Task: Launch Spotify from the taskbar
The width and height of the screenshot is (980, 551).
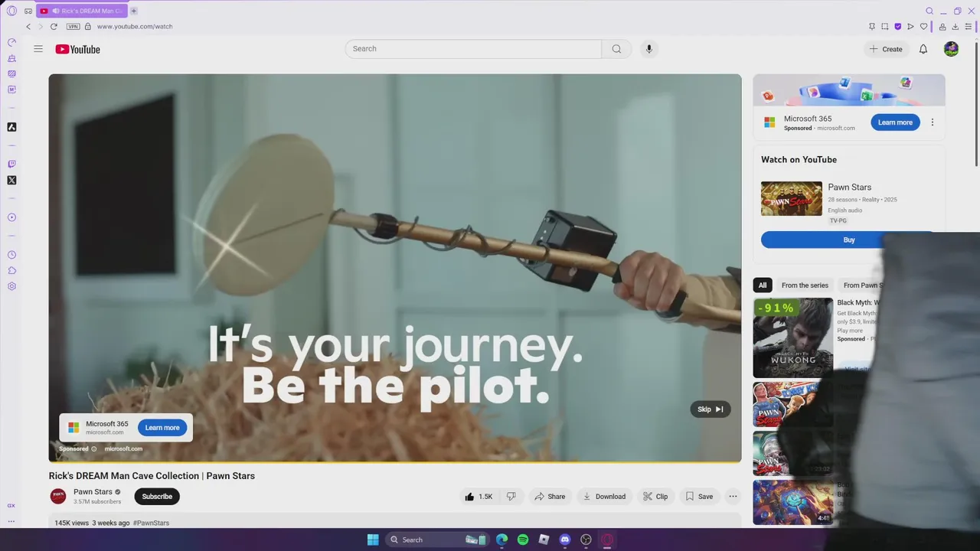Action: click(x=523, y=540)
